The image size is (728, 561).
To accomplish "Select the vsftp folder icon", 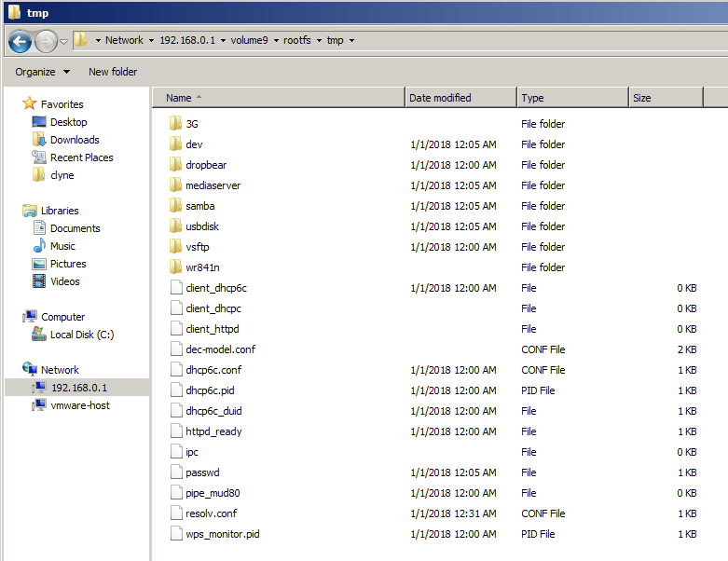I will pos(175,246).
